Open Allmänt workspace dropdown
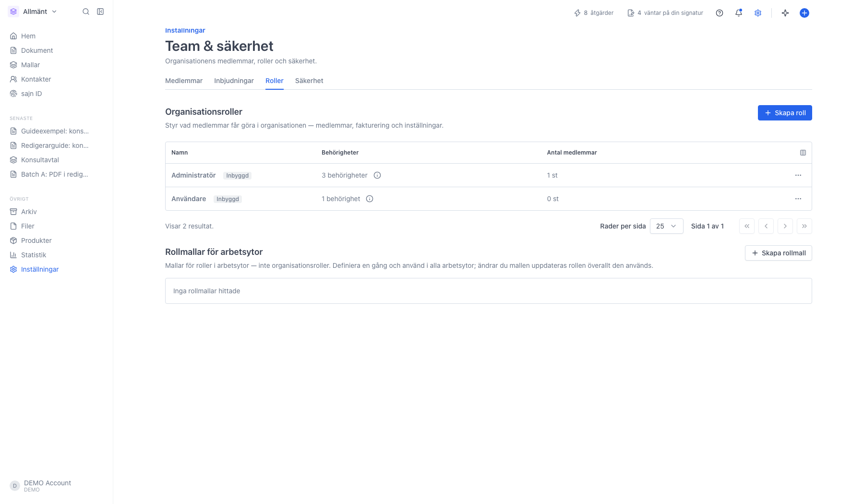Screen dimensions: 864x504 [x=33, y=12]
